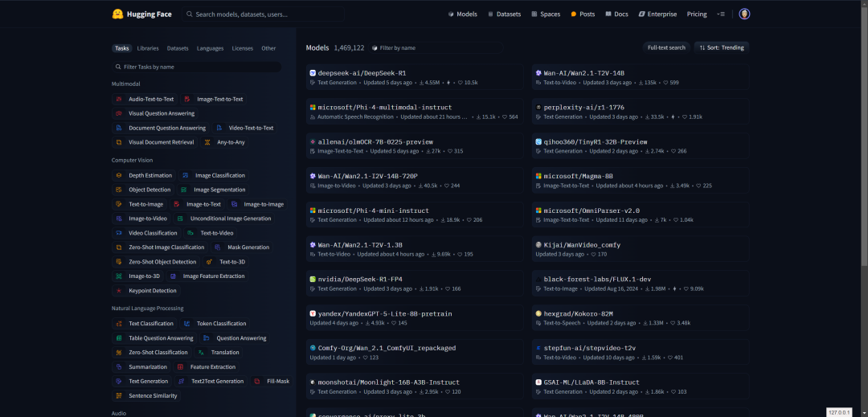Image resolution: width=868 pixels, height=417 pixels.
Task: Click the Image-to-Text task icon
Action: pyautogui.click(x=177, y=204)
